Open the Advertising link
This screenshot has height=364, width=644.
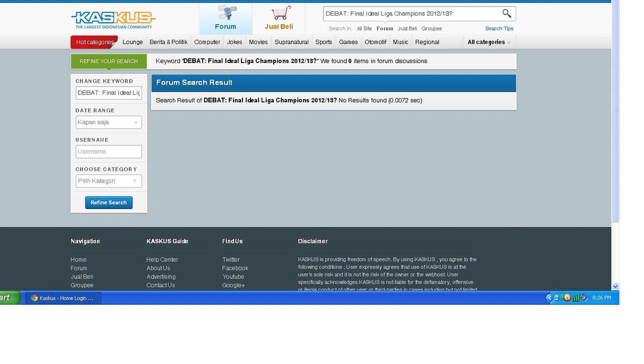(161, 277)
